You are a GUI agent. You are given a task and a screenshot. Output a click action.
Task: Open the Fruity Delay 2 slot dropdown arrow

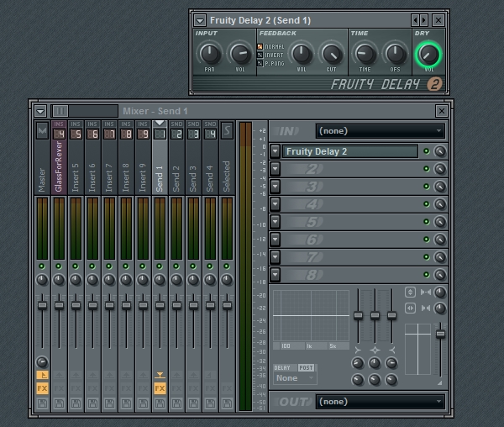[275, 151]
